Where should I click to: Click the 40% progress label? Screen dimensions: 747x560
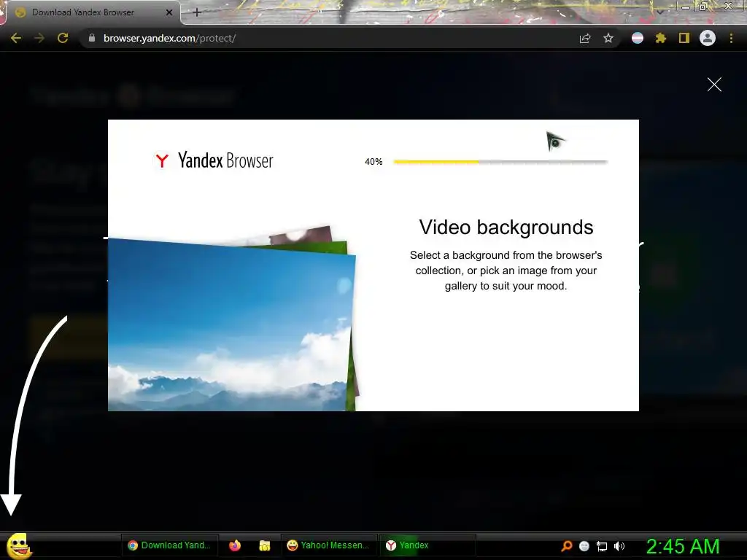point(373,162)
